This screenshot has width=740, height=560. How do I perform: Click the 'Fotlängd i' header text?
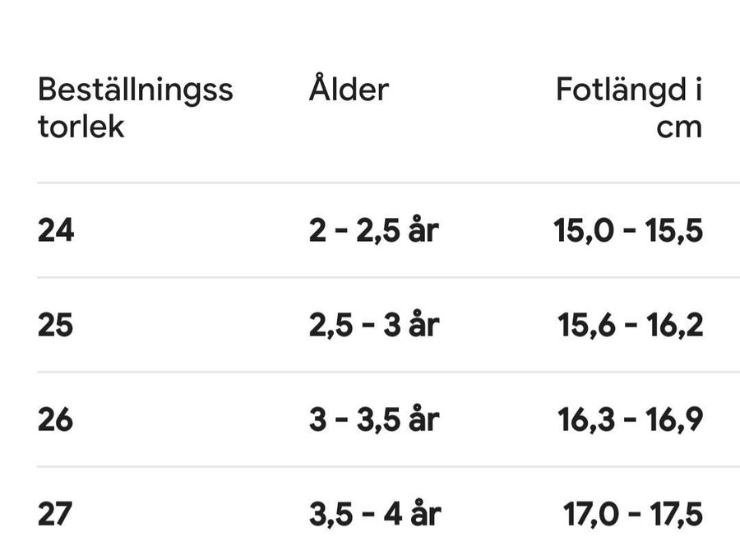coord(629,90)
